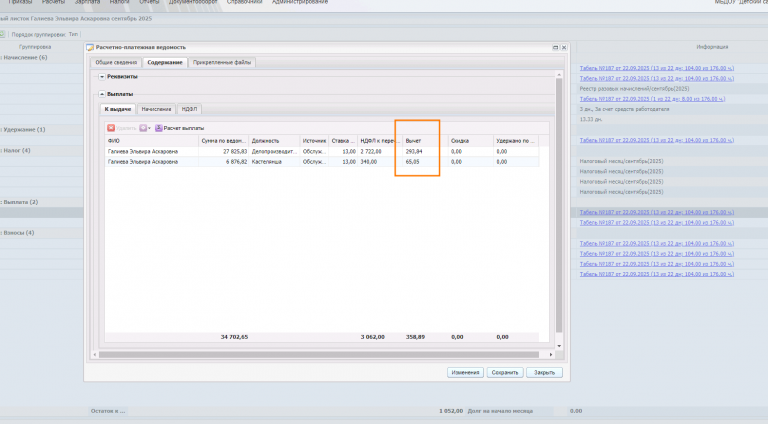Click the '3 дн., За счет средств работодателя' row
The image size is (768, 424).
[624, 109]
